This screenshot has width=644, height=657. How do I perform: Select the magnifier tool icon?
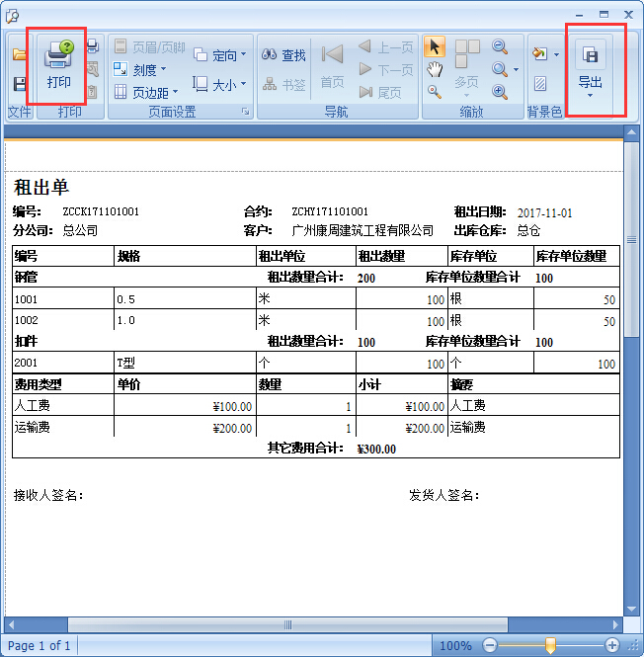pyautogui.click(x=435, y=92)
